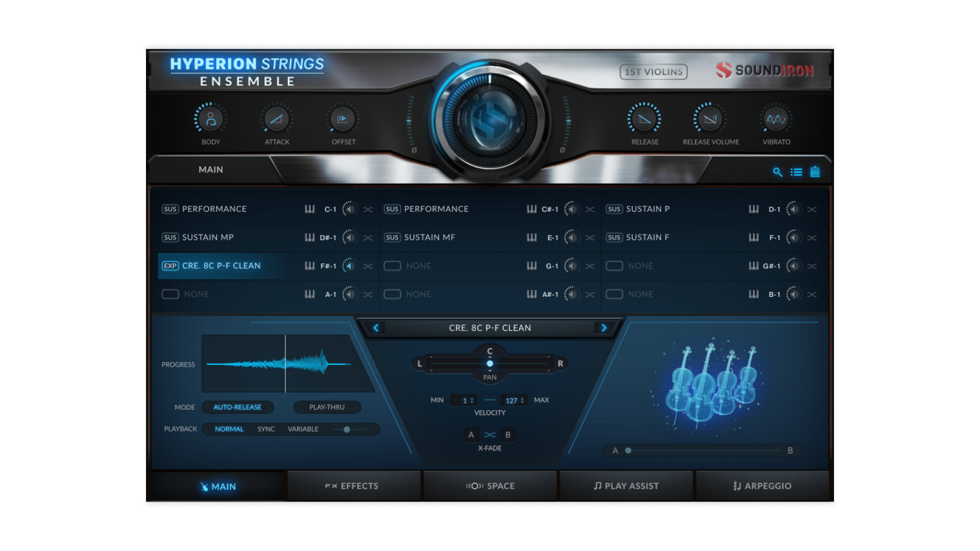Viewport: 980px width, 551px height.
Task: Open the empty NONE slot at A#-1
Action: pos(419,294)
